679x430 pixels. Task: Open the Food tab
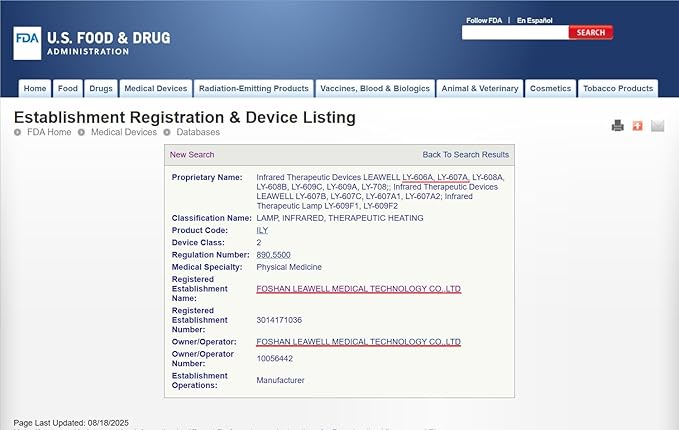68,88
